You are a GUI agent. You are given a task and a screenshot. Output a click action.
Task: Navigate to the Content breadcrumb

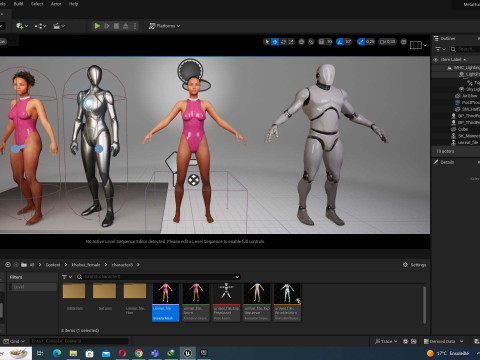click(53, 265)
